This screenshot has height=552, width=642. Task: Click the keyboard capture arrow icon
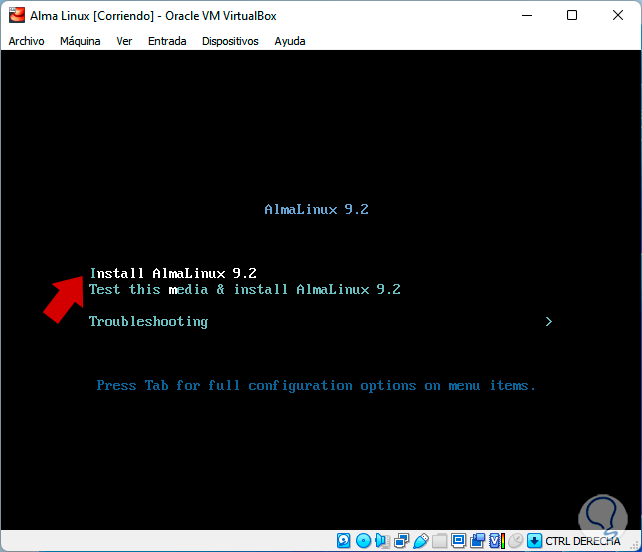(x=534, y=541)
